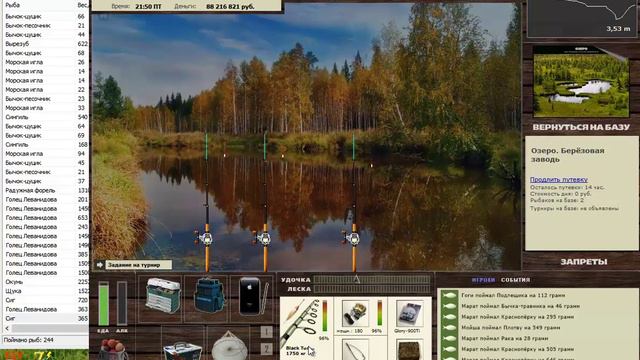Screen dimensions: 640x360
Task: Click the lake location thumbnail photo
Action: click(x=581, y=81)
